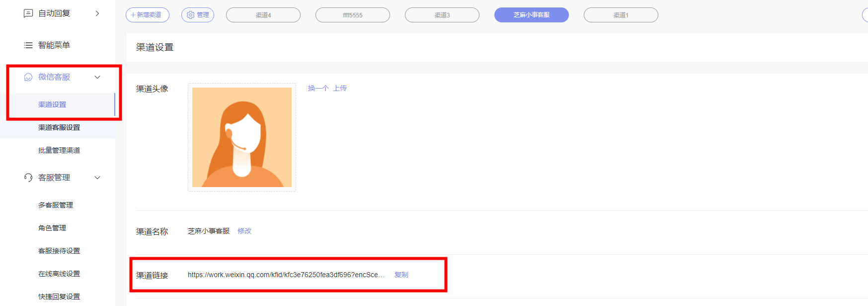
Task: Click the 新增渠道 button
Action: [x=148, y=15]
